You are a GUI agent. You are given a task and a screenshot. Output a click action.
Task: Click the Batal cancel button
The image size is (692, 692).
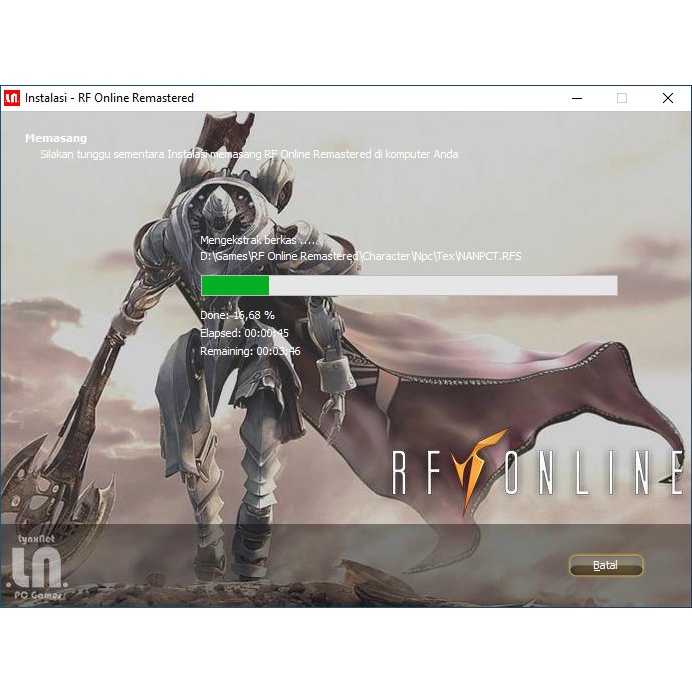pyautogui.click(x=606, y=565)
